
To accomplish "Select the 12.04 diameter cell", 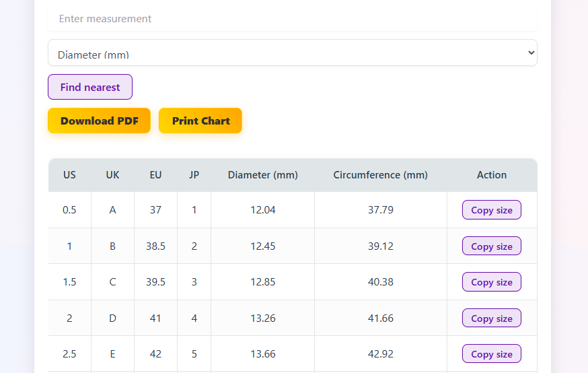I will [x=262, y=210].
